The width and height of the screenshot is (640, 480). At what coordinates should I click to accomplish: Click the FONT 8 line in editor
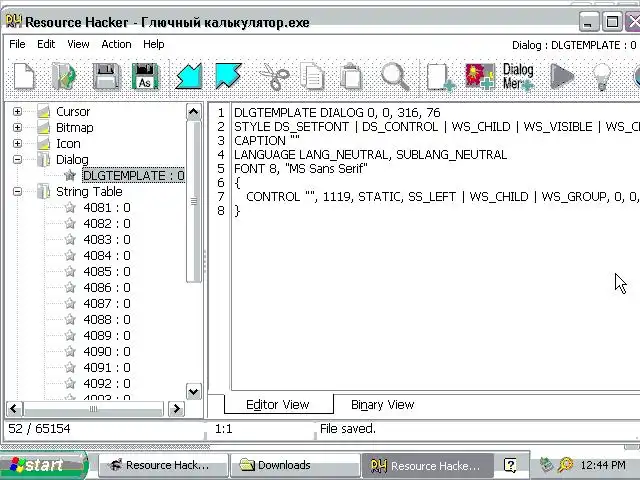click(300, 169)
